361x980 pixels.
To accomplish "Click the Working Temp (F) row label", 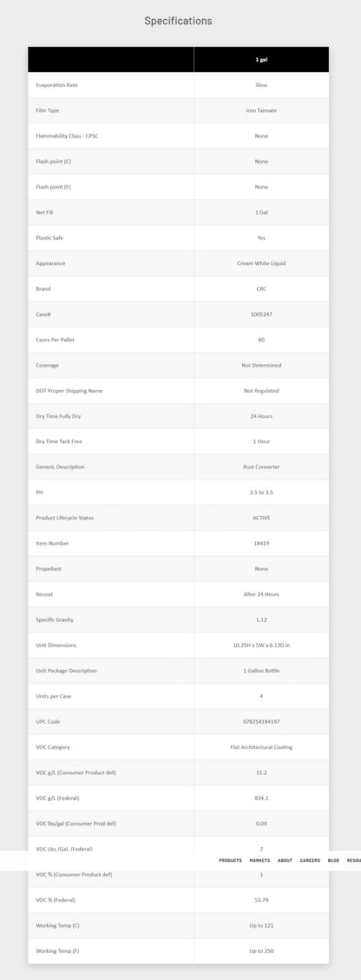I will [57, 951].
